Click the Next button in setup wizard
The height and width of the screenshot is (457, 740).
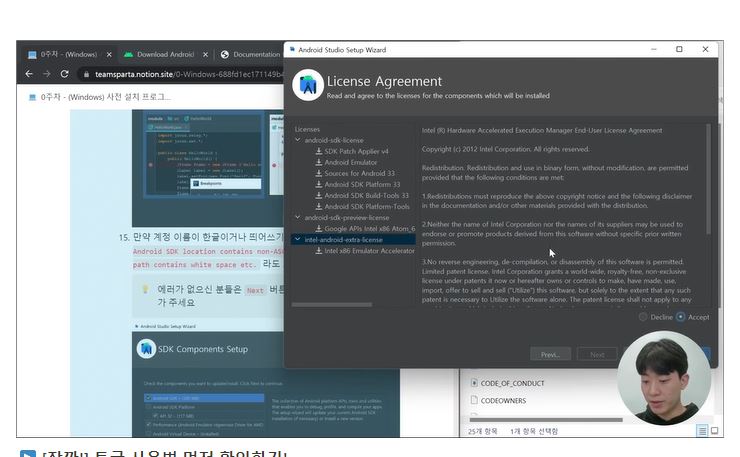pos(597,354)
